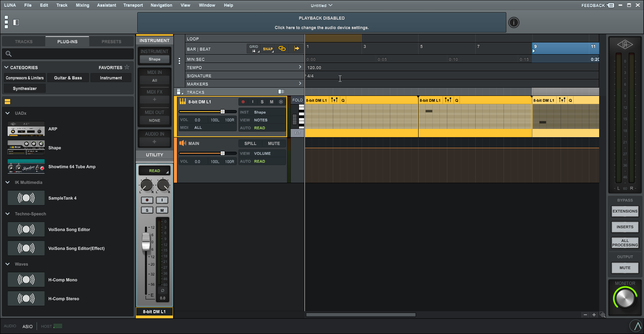Image resolution: width=644 pixels, height=334 pixels.
Task: Expand the TEMPO row
Action: click(x=300, y=67)
